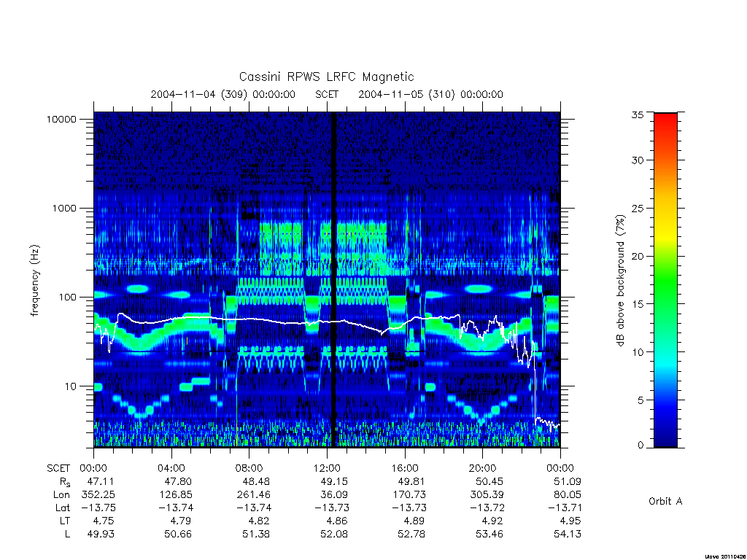
Task: Click Rs value '47.11'
Action: (x=101, y=481)
